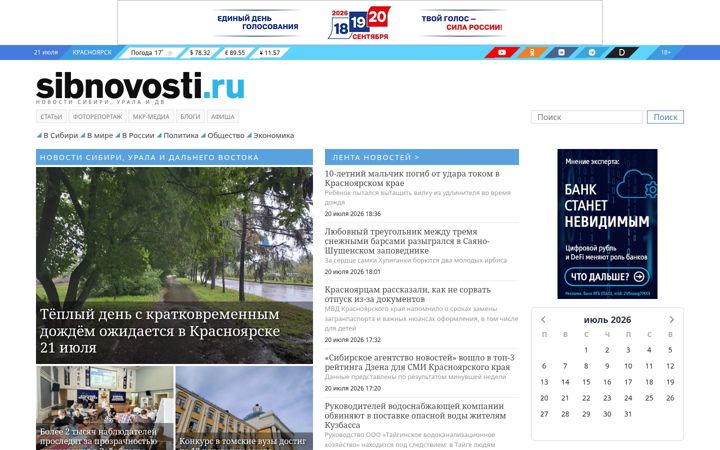Open article about снежными барсами love triangle
The width and height of the screenshot is (720, 450).
[x=407, y=241]
